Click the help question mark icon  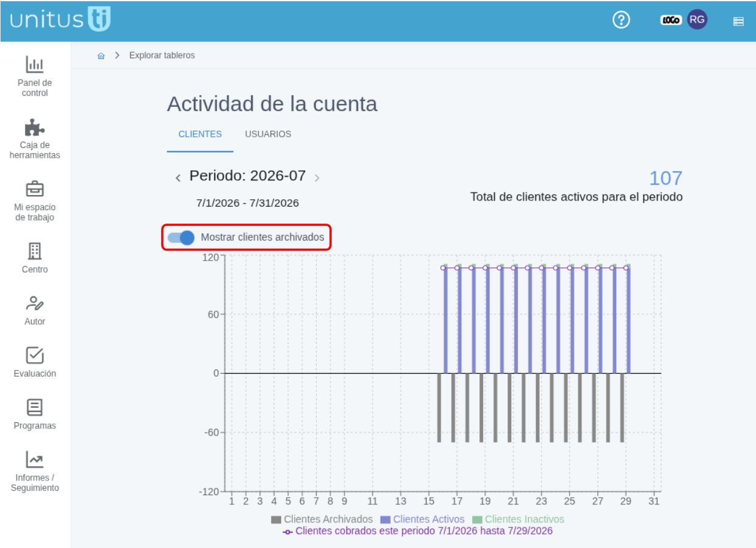pos(621,20)
